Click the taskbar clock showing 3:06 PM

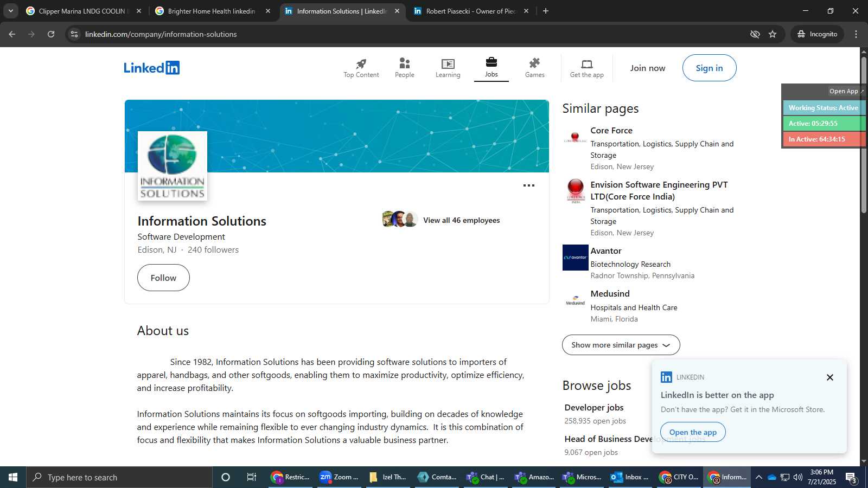click(x=822, y=477)
